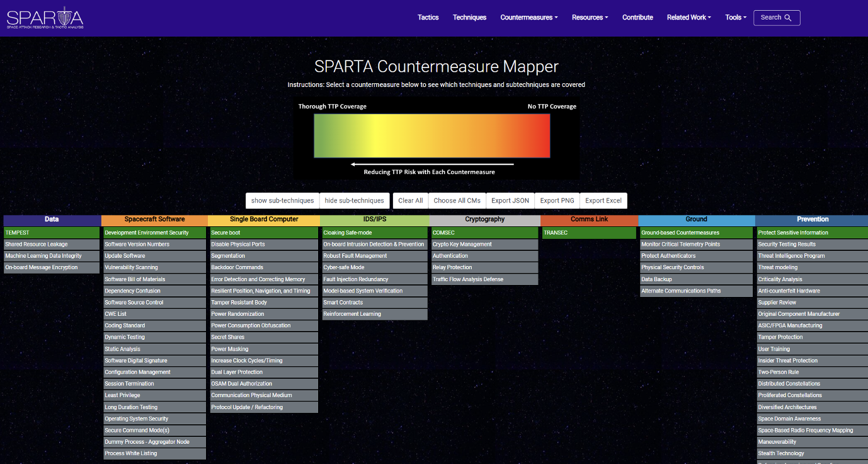Select Least Privilege countermeasure
The height and width of the screenshot is (464, 868).
155,395
